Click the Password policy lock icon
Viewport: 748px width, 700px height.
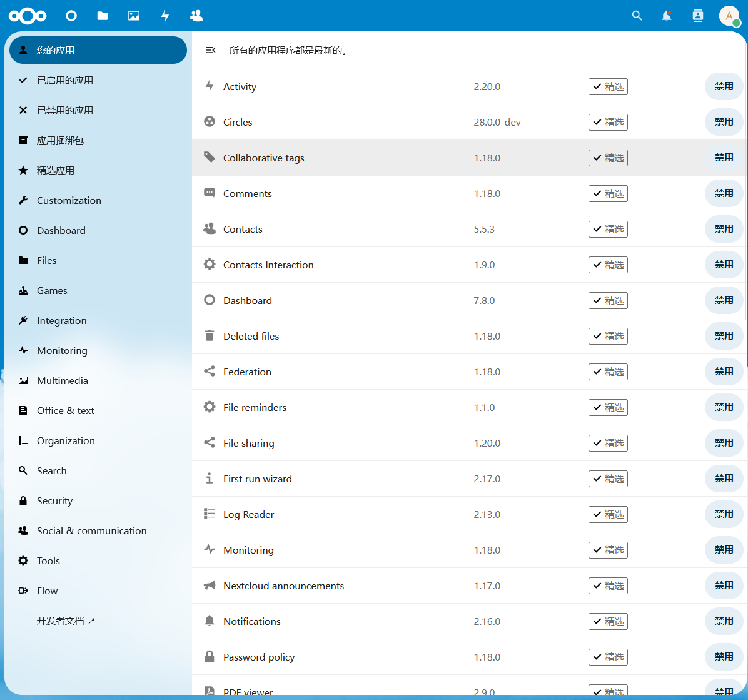point(210,657)
